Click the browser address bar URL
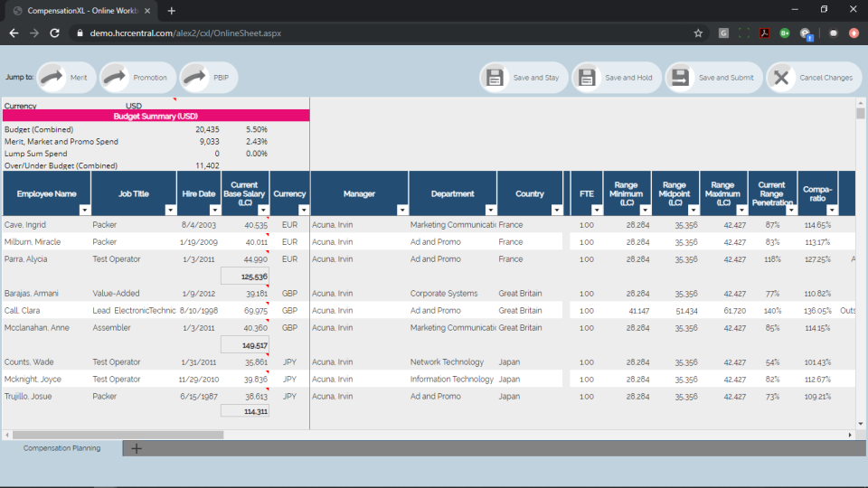 tap(185, 33)
